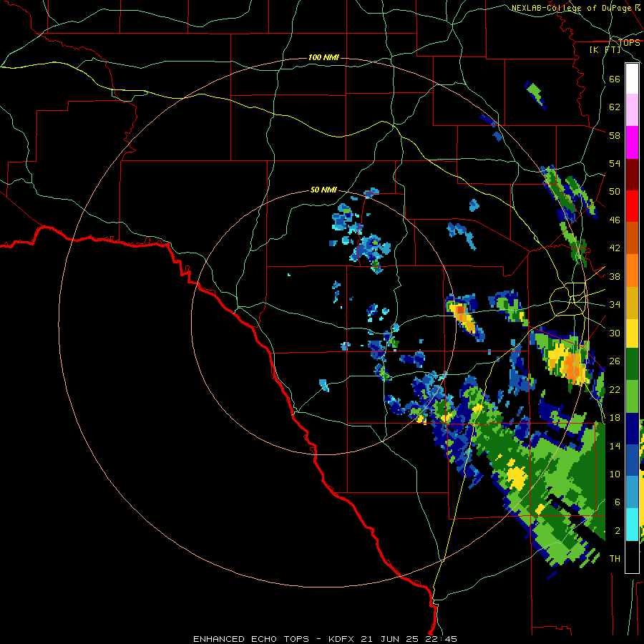Image resolution: width=644 pixels, height=644 pixels.
Task: Click the 14 legend value
Action: pos(615,446)
